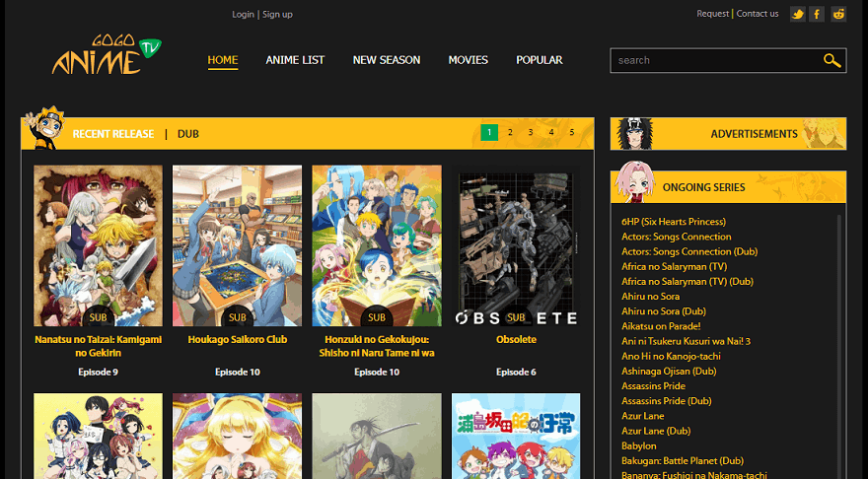Open the Anime List menu

pos(295,60)
